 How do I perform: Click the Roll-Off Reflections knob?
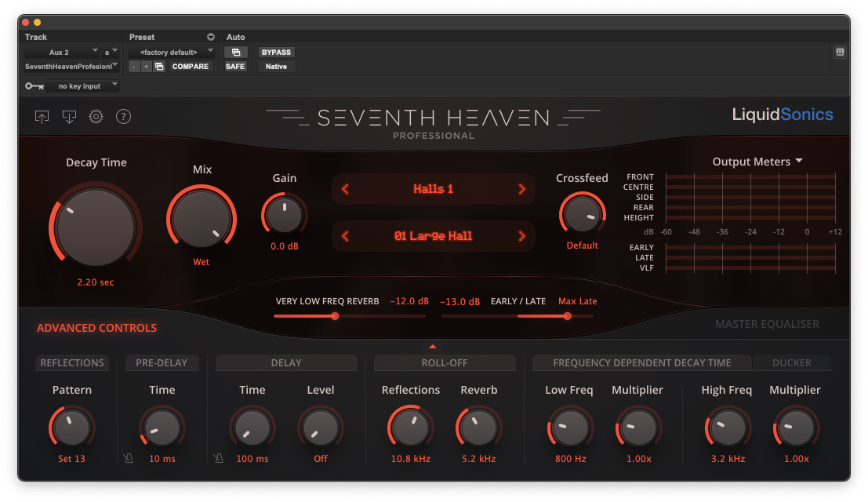click(411, 427)
